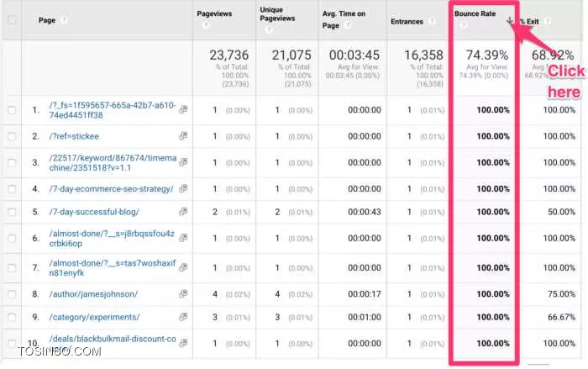
Task: Open external link icon for almost-done j8rbqssfou4z row
Action: coord(183,237)
